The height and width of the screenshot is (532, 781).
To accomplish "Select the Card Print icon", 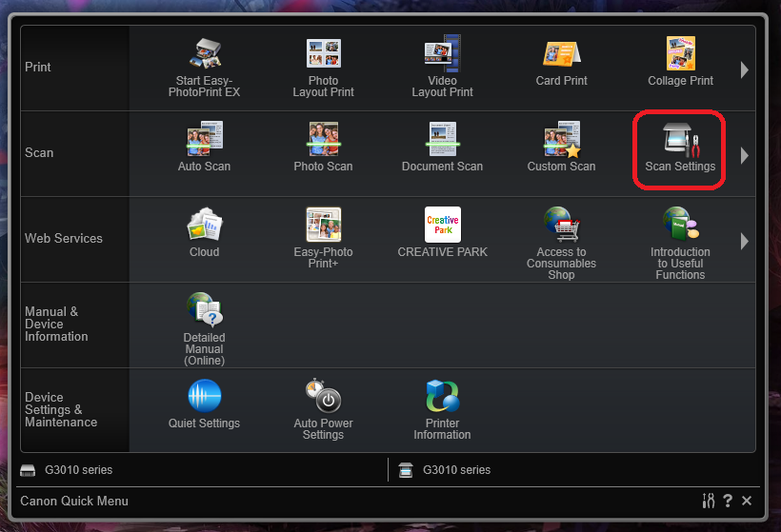I will (561, 55).
